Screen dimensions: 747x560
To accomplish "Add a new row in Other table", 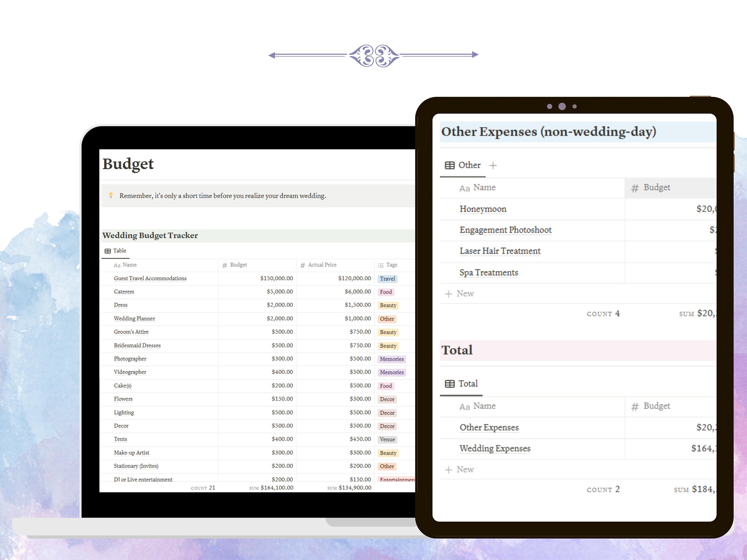I will click(x=459, y=294).
